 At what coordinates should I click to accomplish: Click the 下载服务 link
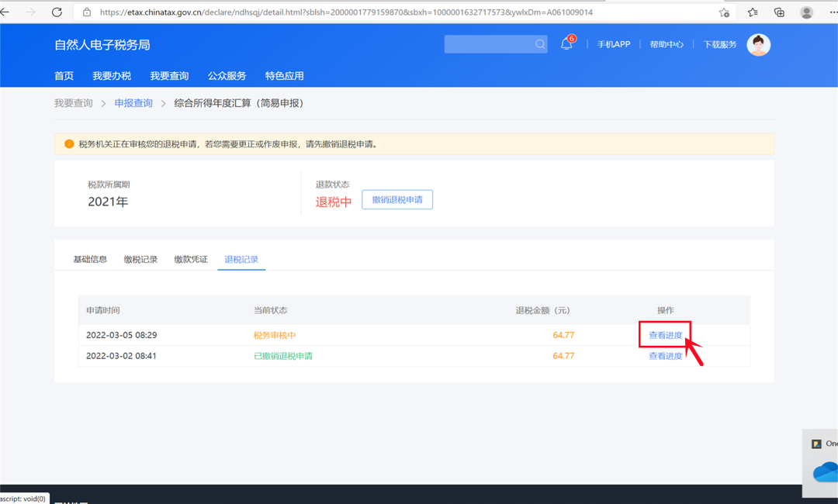click(720, 44)
